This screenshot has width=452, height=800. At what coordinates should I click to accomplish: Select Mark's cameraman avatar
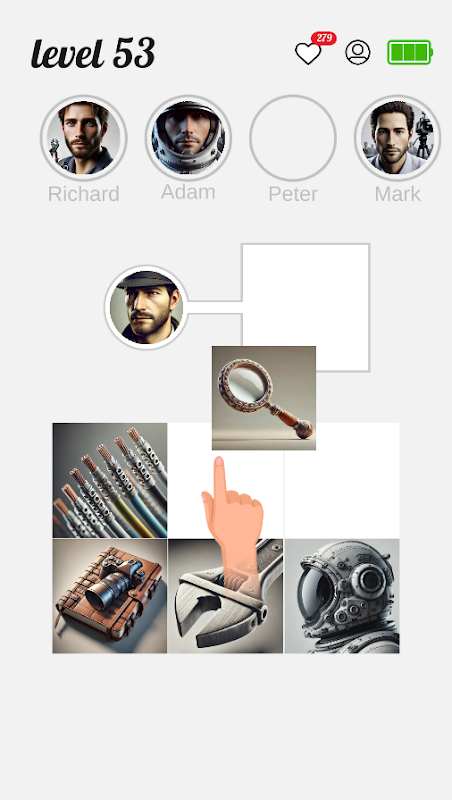pos(397,138)
